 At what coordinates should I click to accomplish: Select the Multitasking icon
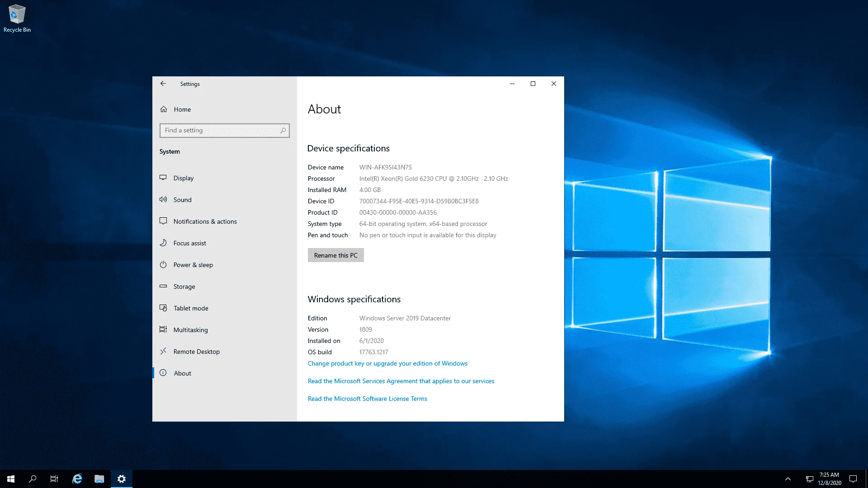click(163, 329)
